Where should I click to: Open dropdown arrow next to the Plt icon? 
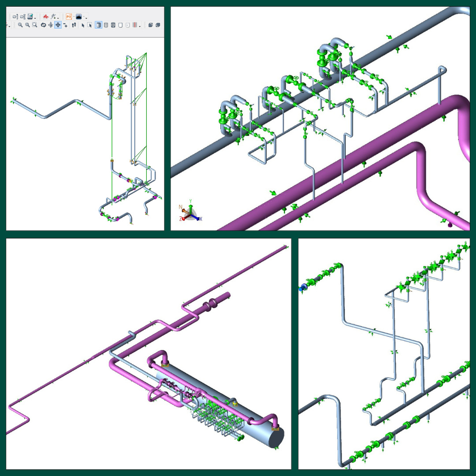point(73,17)
